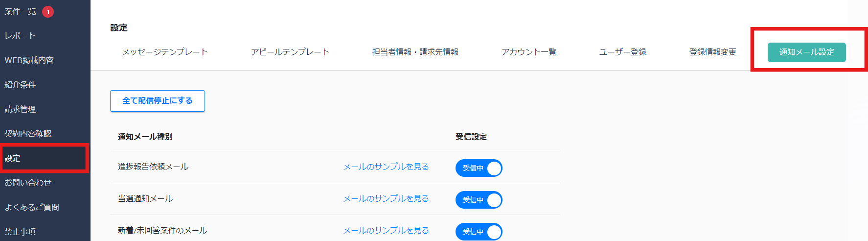Open 契約内容確認 menu item
868x241 pixels.
[28, 134]
